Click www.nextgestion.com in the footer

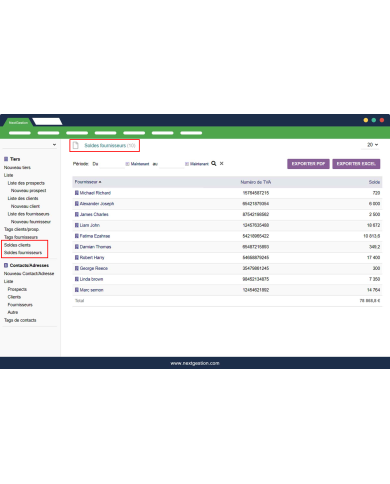(x=195, y=363)
